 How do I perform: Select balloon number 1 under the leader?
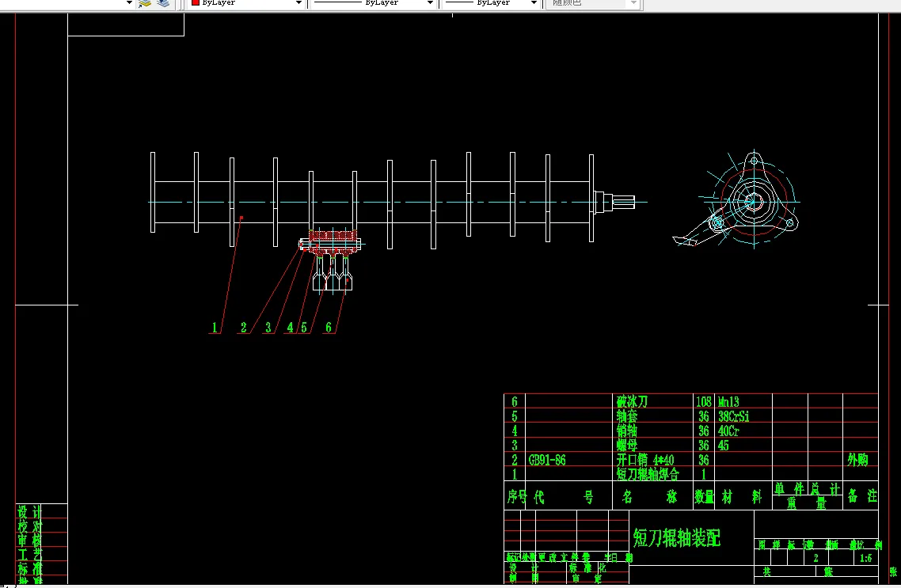(x=215, y=328)
